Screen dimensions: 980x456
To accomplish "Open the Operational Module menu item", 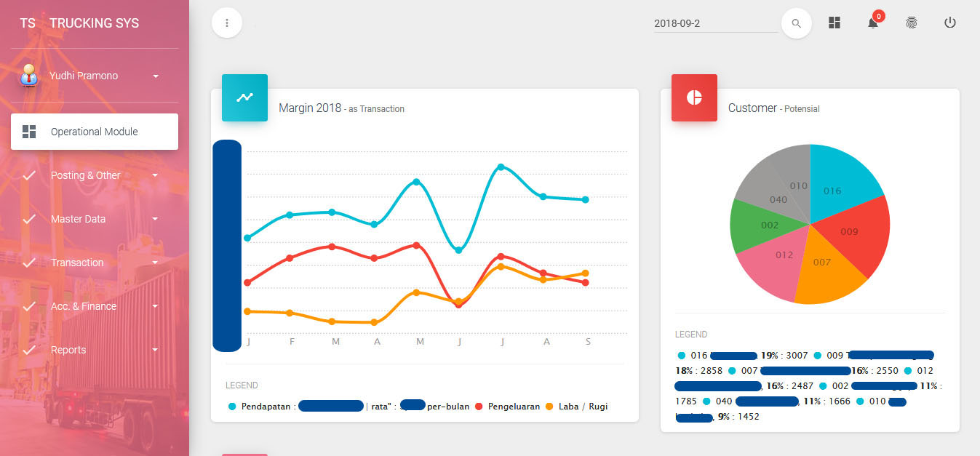I will 95,132.
